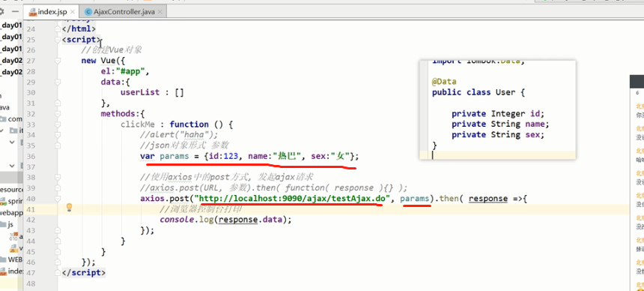
Task: Switch to the AjaxController.java editor tab
Action: pyautogui.click(x=123, y=11)
